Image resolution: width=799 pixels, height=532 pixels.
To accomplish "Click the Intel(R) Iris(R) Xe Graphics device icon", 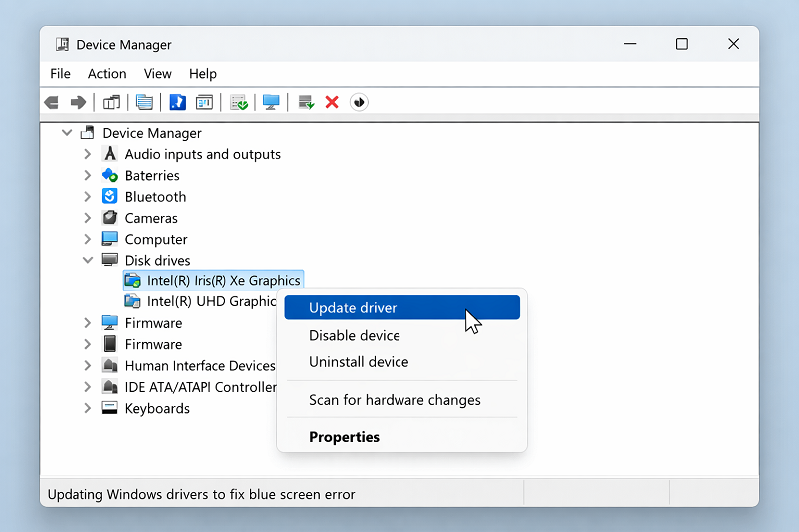I will pos(133,281).
